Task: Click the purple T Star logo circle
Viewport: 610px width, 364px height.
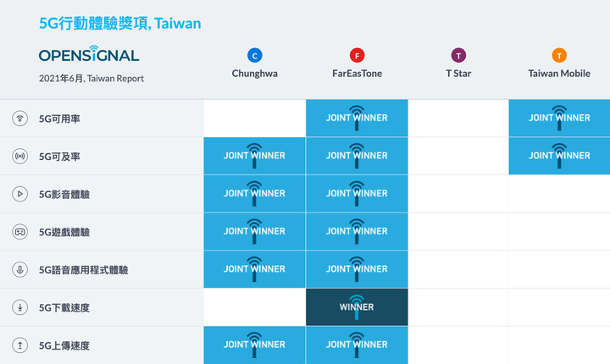Action: (458, 55)
